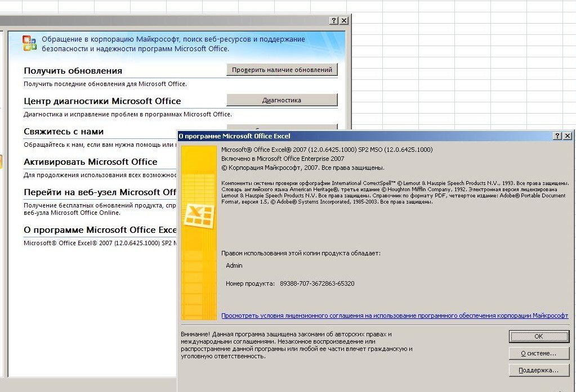Close the About Microsoft Office Excel dialog
This screenshot has height=392, width=576.
(x=568, y=136)
